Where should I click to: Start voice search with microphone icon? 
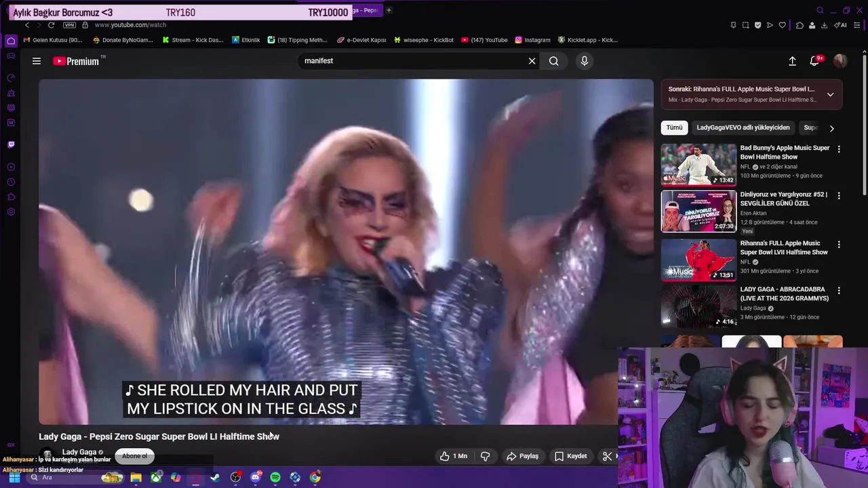point(585,61)
